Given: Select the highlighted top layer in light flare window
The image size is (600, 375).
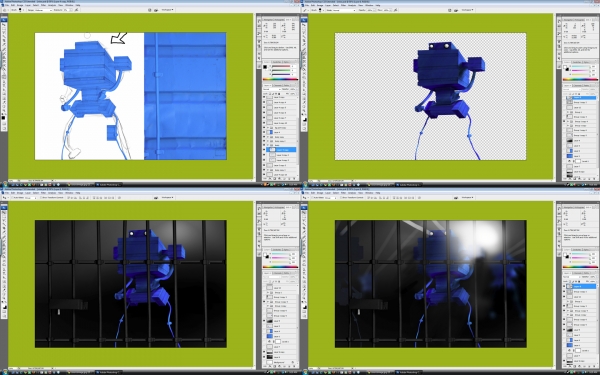Looking at the screenshot, I should (581, 287).
